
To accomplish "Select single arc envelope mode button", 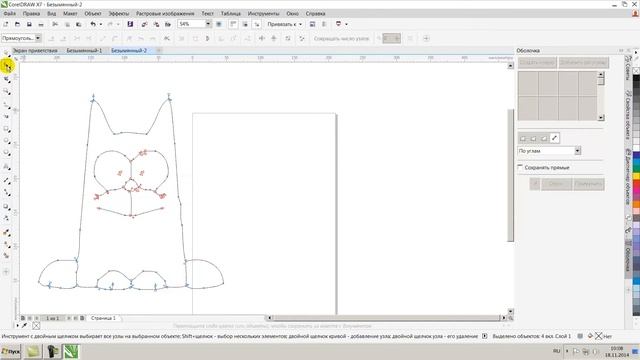I will (x=533, y=138).
